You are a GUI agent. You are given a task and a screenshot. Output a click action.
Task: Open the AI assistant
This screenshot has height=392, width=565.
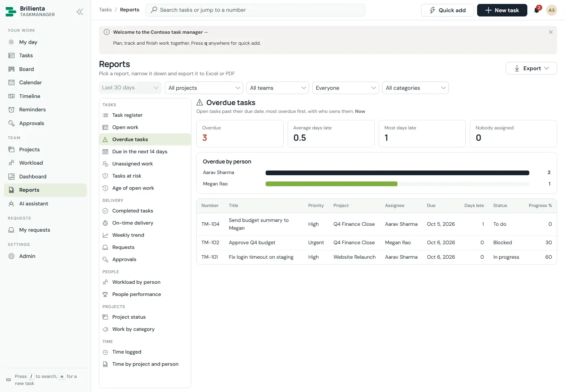coord(45,203)
